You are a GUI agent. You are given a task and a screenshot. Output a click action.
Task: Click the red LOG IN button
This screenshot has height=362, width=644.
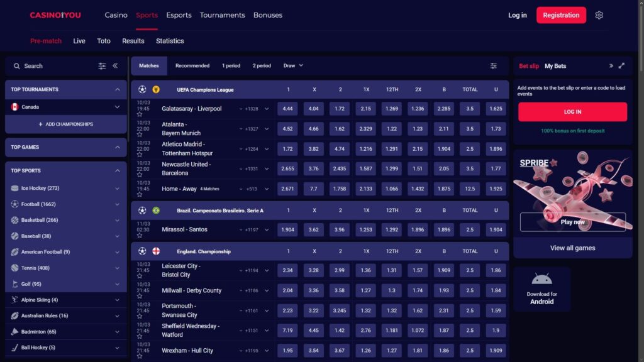coord(573,112)
